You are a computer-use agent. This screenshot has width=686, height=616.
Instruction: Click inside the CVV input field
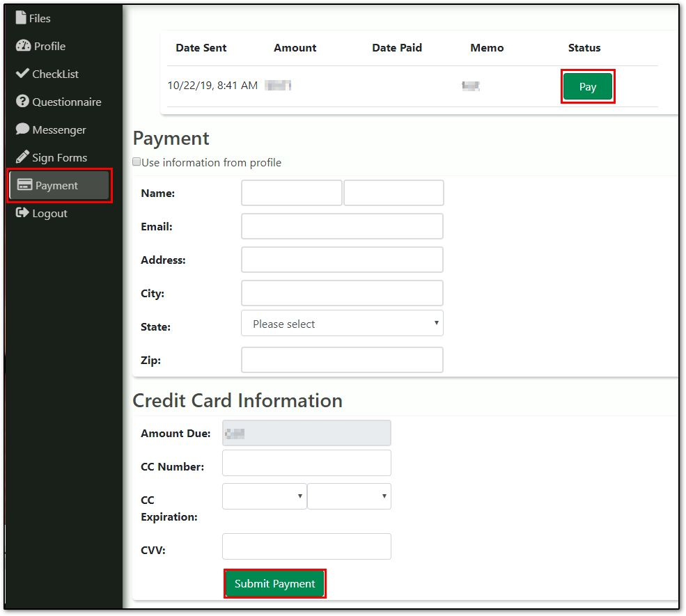pyautogui.click(x=306, y=546)
